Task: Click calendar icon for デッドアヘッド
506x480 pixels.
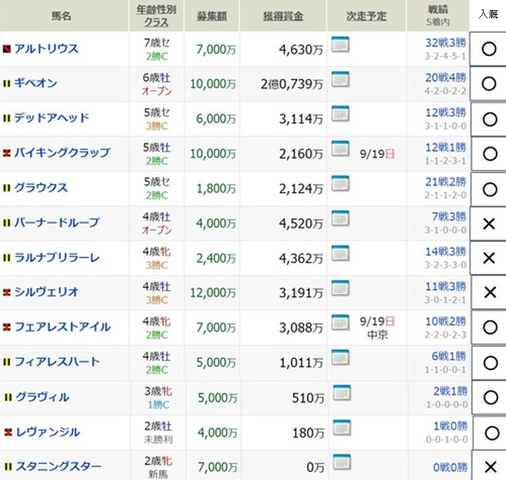Action: pyautogui.click(x=340, y=114)
